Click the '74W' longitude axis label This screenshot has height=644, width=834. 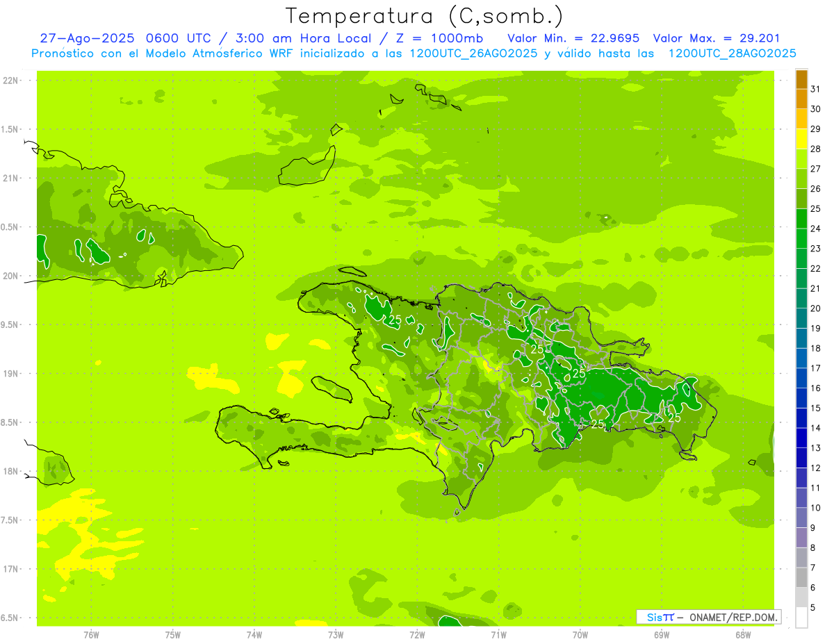254,634
